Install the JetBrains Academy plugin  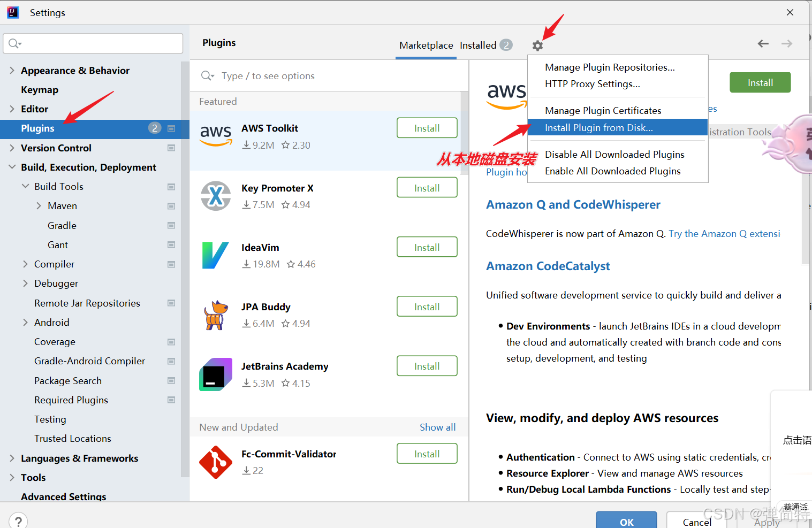tap(427, 366)
